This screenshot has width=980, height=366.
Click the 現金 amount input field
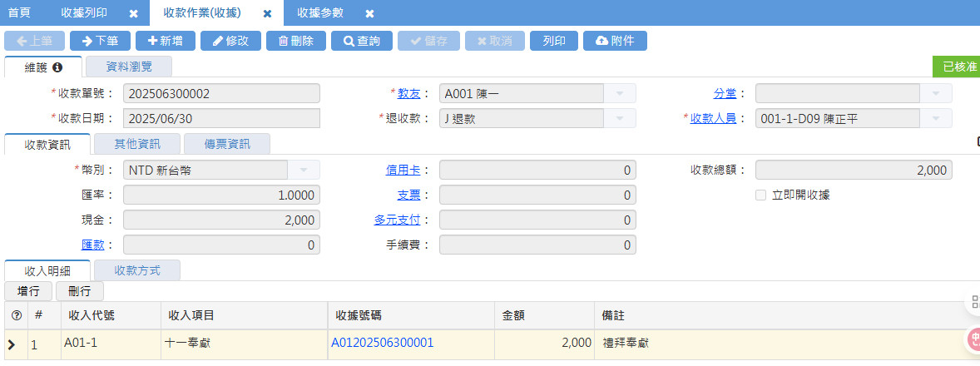click(x=221, y=220)
